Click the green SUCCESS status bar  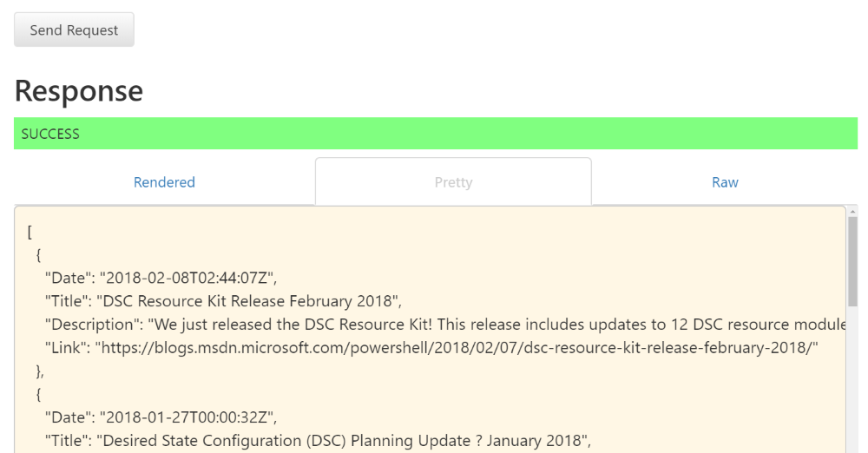[435, 134]
